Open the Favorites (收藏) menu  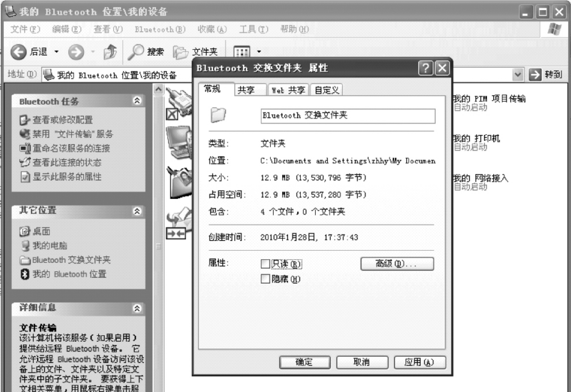212,29
